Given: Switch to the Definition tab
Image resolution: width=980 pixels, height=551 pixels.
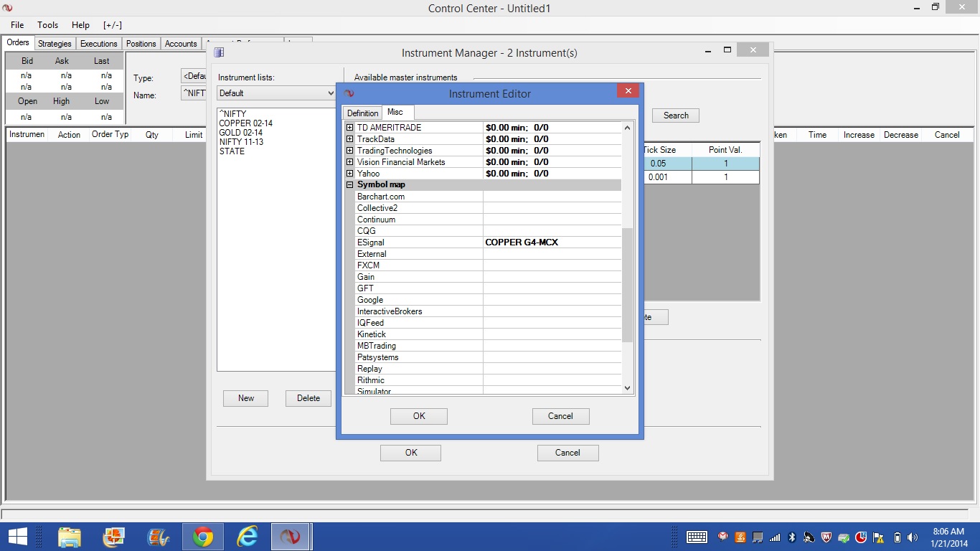Looking at the screenshot, I should pos(362,113).
